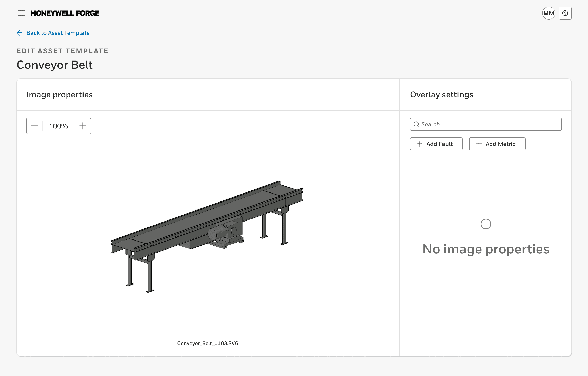Expand the Edit Asset Template section header
The height and width of the screenshot is (376, 588).
[x=62, y=51]
